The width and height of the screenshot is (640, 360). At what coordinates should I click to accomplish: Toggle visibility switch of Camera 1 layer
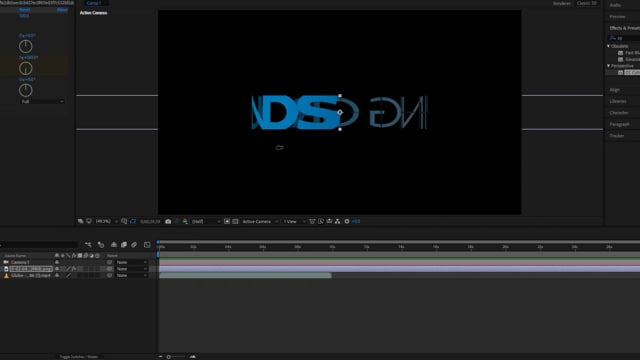(x=57, y=262)
